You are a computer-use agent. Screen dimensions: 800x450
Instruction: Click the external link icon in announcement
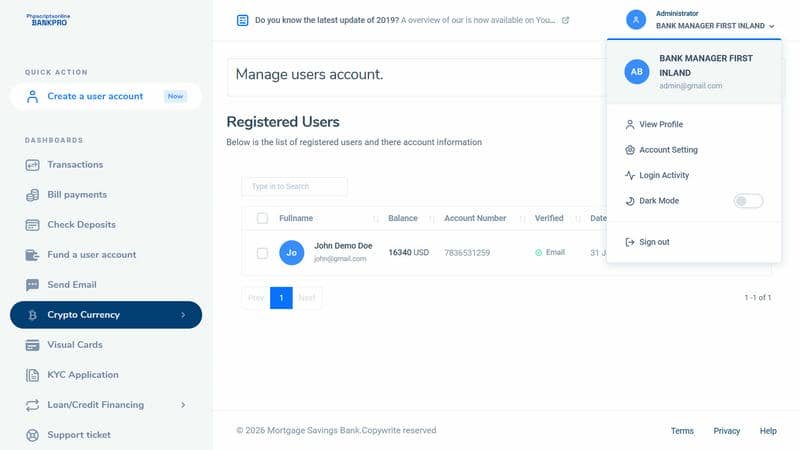[x=565, y=20]
